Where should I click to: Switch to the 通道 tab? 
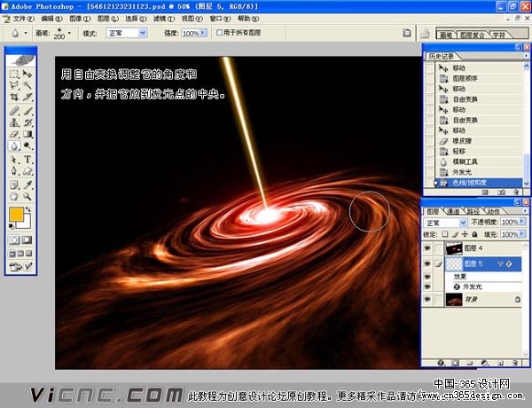453,211
